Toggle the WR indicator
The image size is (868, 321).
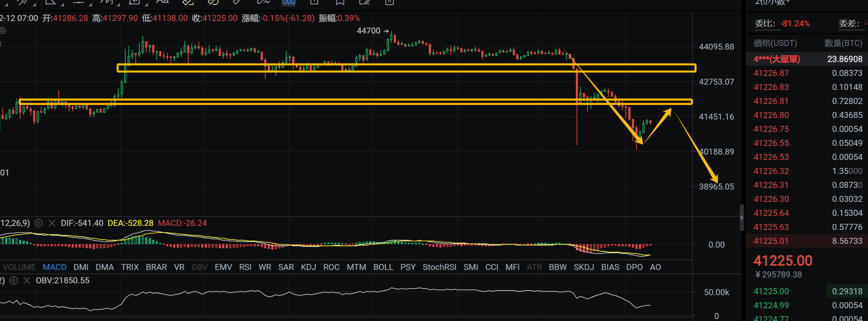tap(265, 267)
